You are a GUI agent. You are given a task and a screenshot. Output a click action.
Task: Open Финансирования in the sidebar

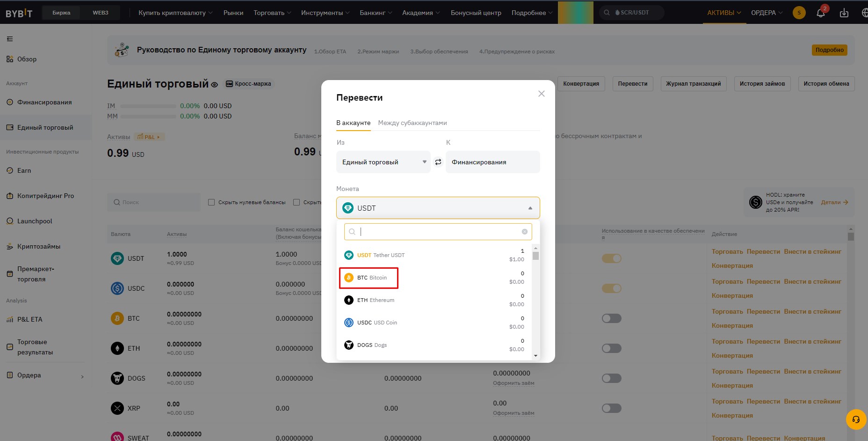(44, 102)
